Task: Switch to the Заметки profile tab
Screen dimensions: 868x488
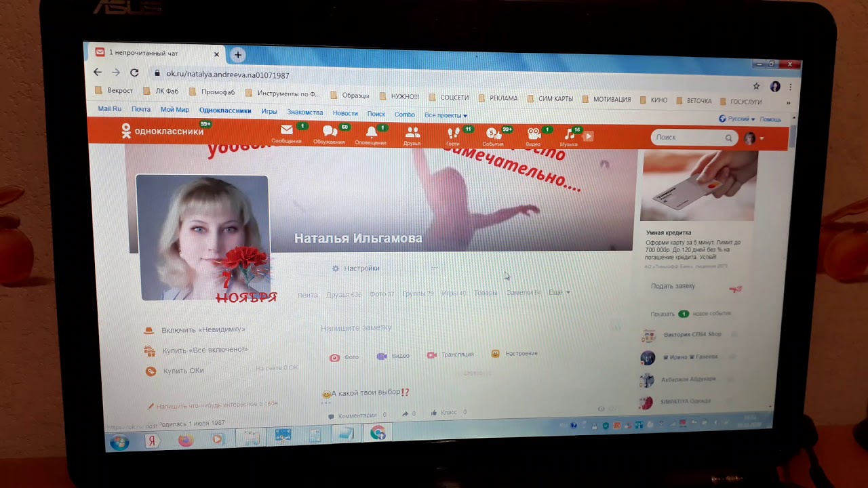Action: tap(524, 293)
